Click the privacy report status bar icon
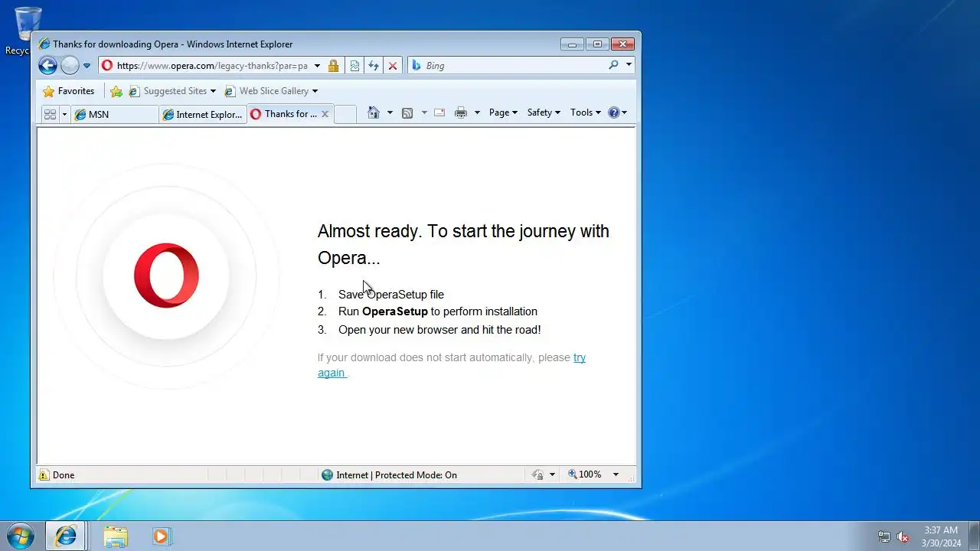The image size is (980, 551). 538,475
